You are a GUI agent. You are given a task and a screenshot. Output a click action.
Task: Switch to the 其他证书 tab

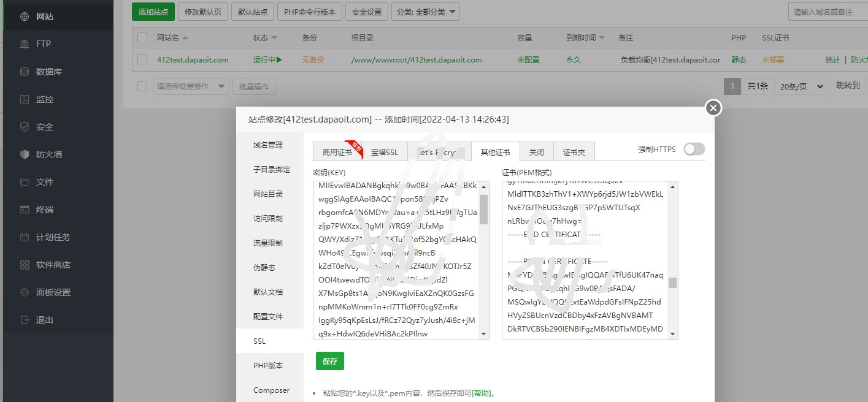(x=496, y=152)
